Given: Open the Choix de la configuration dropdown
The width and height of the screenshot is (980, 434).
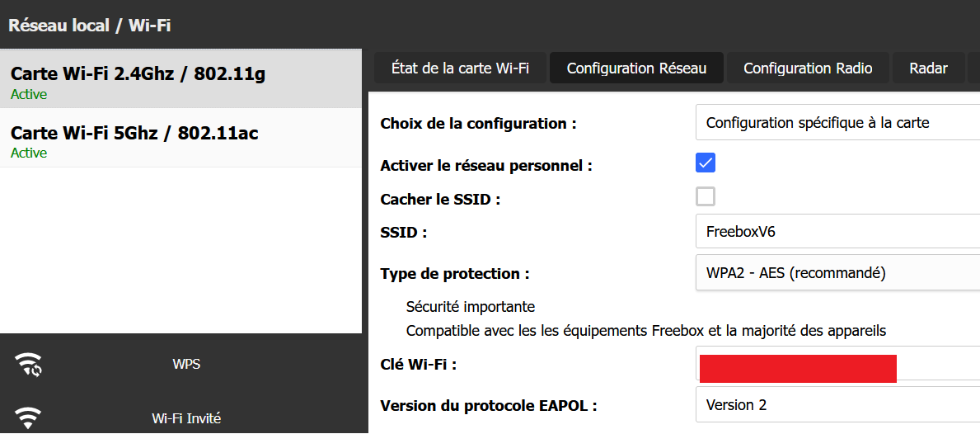Looking at the screenshot, I should (837, 123).
